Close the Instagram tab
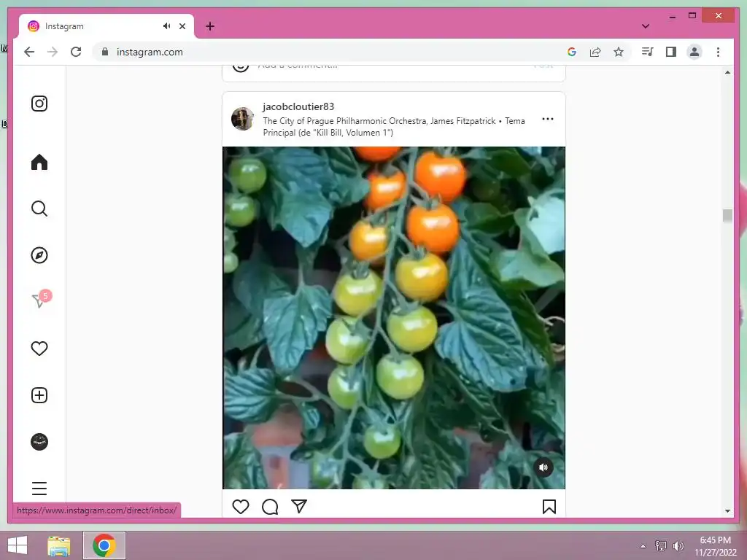Viewport: 747px width, 560px height. click(182, 26)
